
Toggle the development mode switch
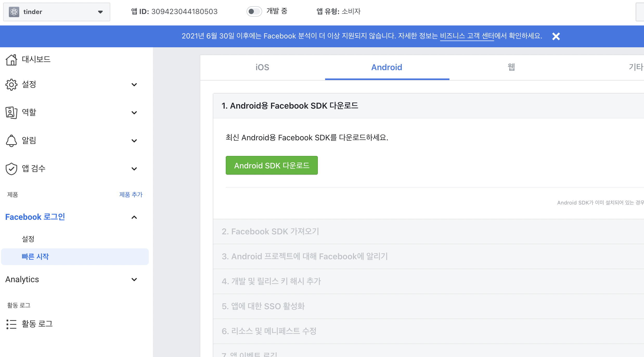tap(254, 11)
